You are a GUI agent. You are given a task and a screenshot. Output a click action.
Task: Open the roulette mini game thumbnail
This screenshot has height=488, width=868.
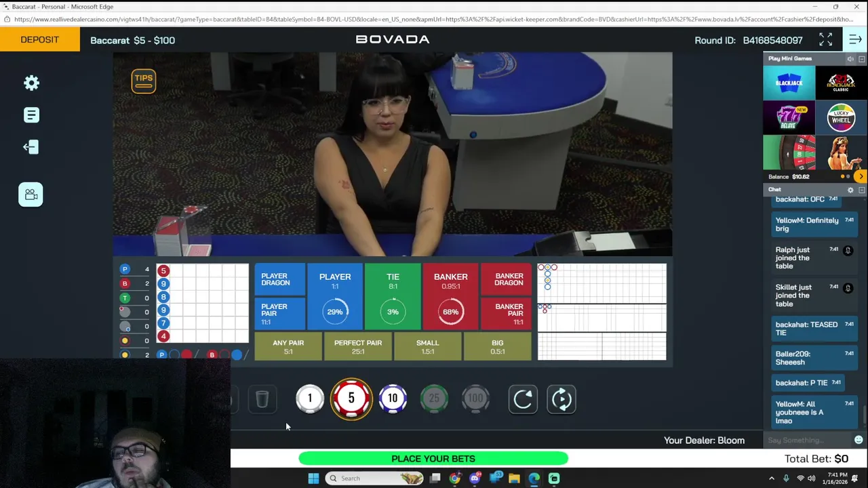(x=789, y=152)
